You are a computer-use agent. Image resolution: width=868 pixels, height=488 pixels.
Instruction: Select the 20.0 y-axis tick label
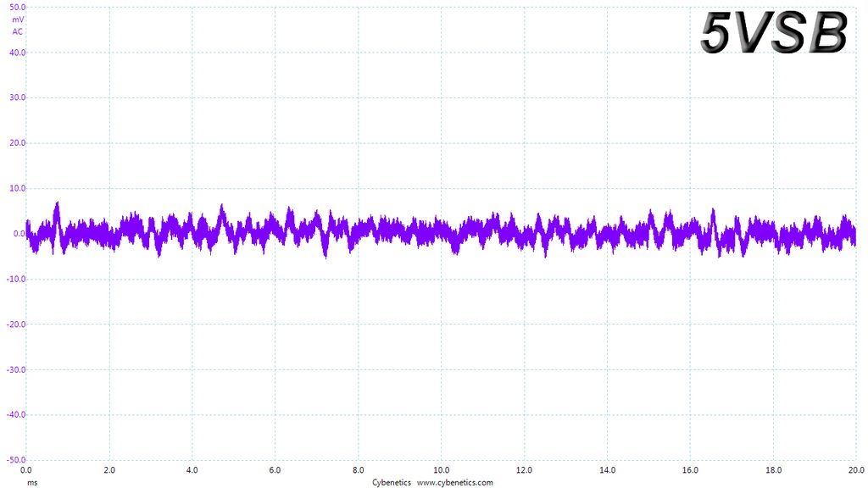coord(18,142)
